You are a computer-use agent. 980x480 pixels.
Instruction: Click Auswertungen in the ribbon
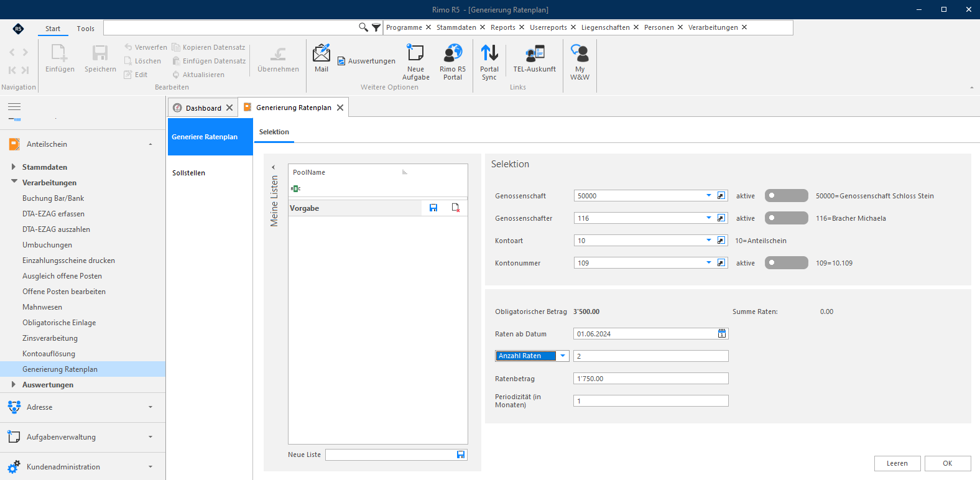pos(366,61)
